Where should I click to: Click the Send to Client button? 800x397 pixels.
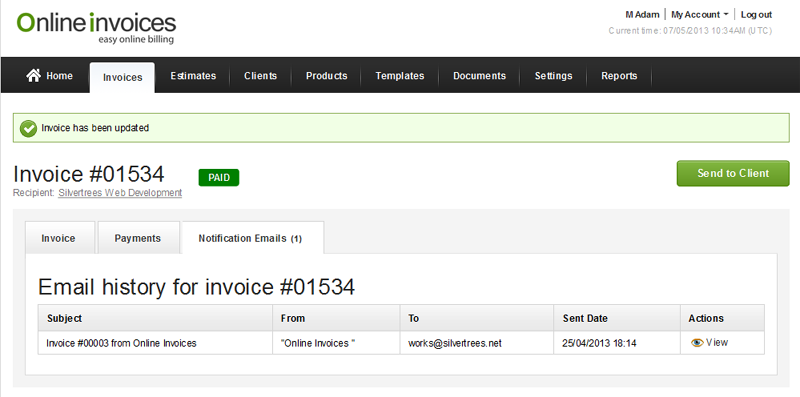tap(733, 173)
